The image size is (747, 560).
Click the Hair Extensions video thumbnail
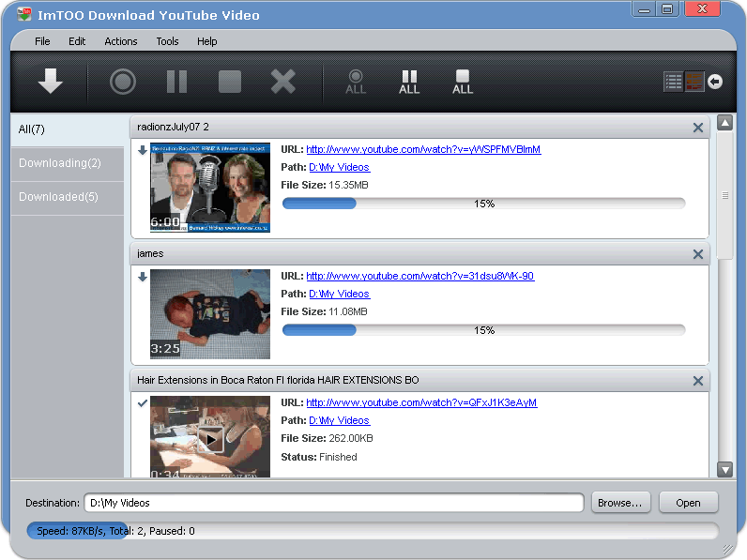coord(210,437)
